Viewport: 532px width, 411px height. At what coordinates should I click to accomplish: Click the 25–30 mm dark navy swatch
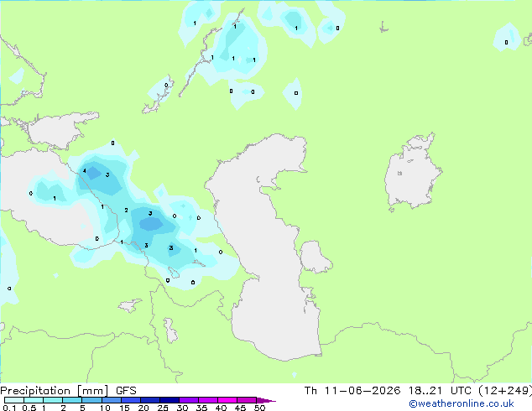[170, 400]
